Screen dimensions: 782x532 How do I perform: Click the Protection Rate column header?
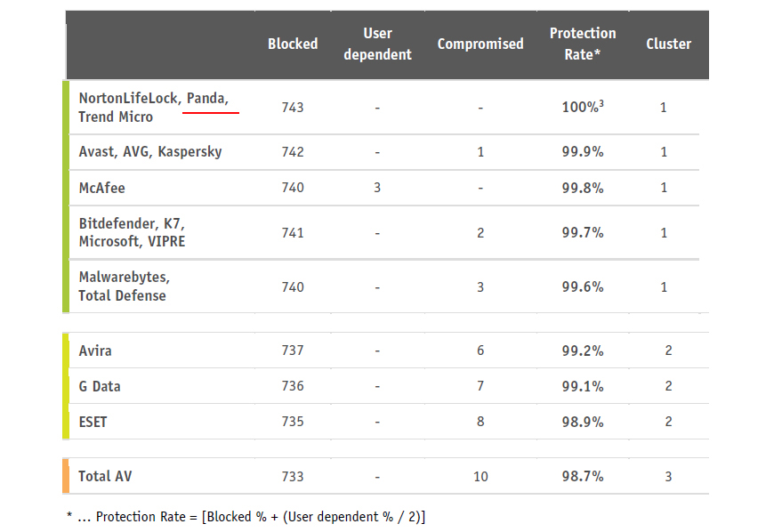tap(583, 44)
